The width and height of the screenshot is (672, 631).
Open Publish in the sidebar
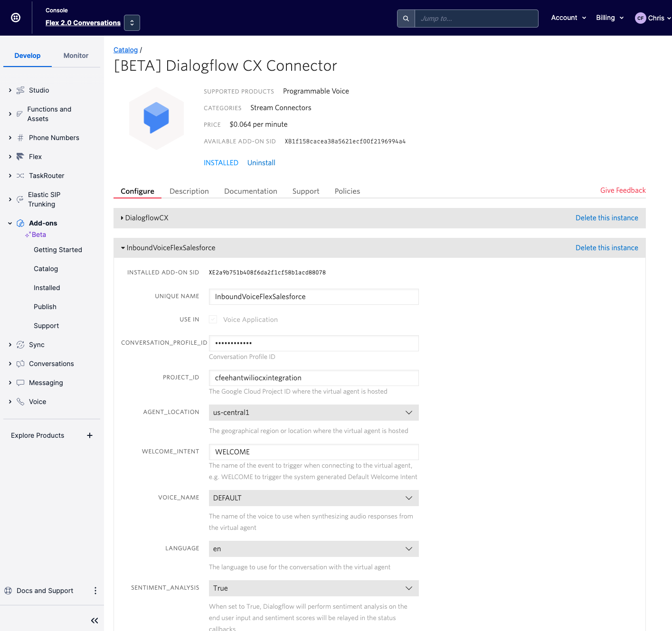45,307
